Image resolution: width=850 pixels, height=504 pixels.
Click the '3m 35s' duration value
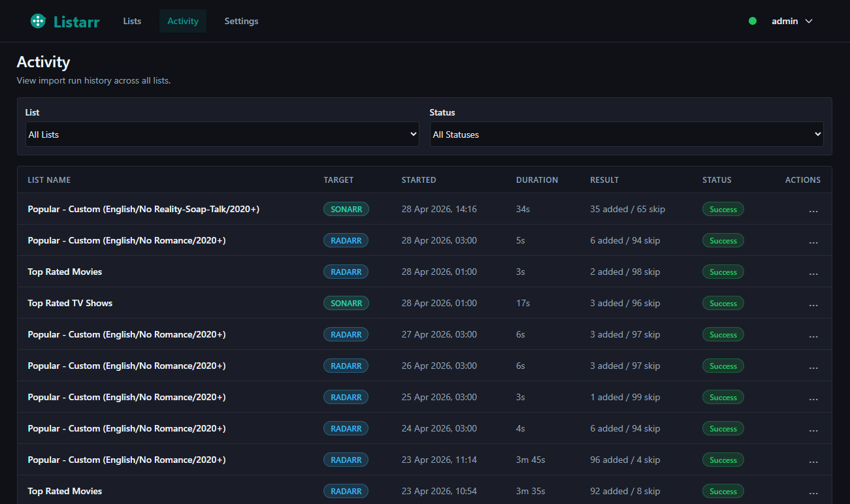point(531,491)
